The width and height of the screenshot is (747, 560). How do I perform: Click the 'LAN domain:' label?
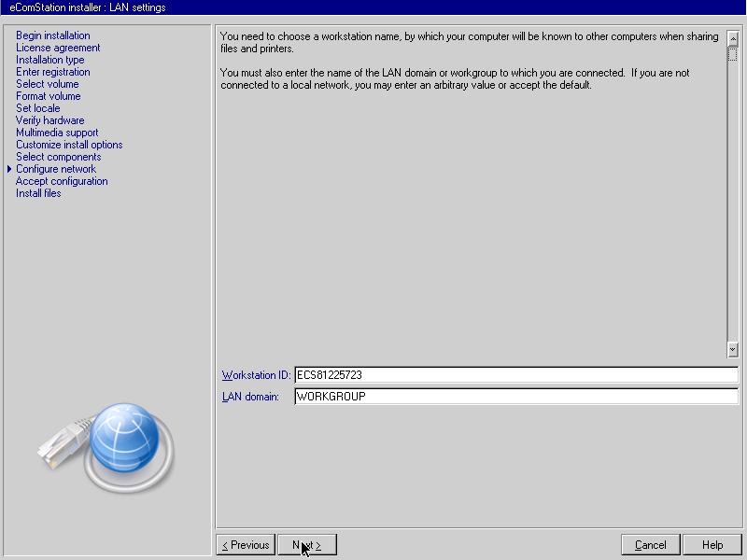[250, 397]
